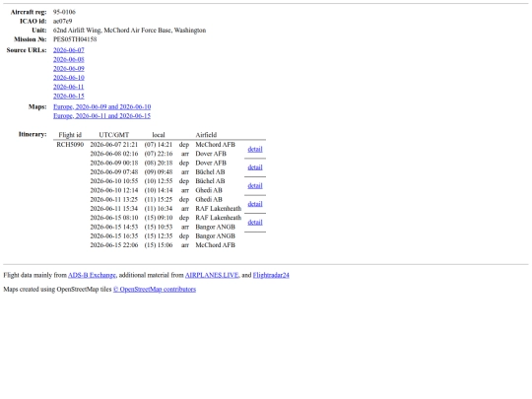Follow the AIRPLANES.LIVE link
Image resolution: width=532 pixels, height=399 pixels.
pos(212,275)
